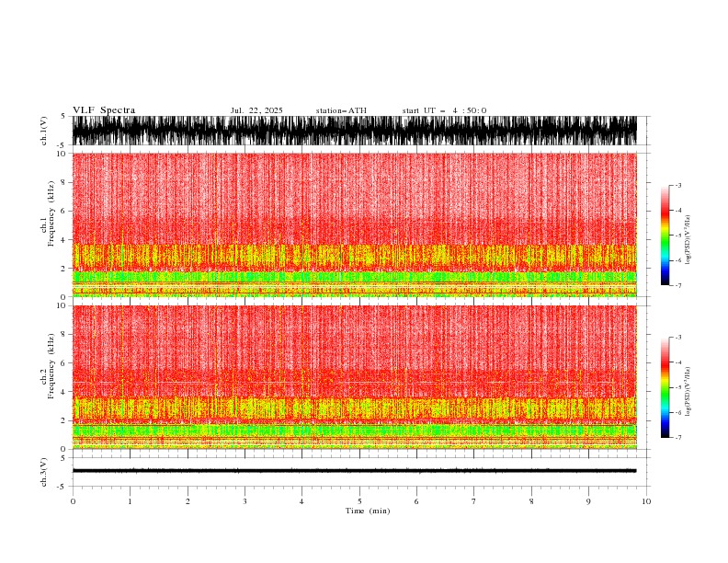The width and height of the screenshot is (728, 563).
Task: Click the "10" kHz tick on ch.1 frequency axis
Action: (x=61, y=154)
